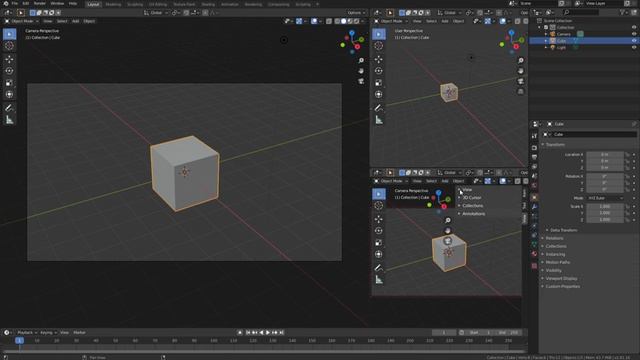Open the Material properties tab icon
The image size is (640, 360).
(534, 254)
